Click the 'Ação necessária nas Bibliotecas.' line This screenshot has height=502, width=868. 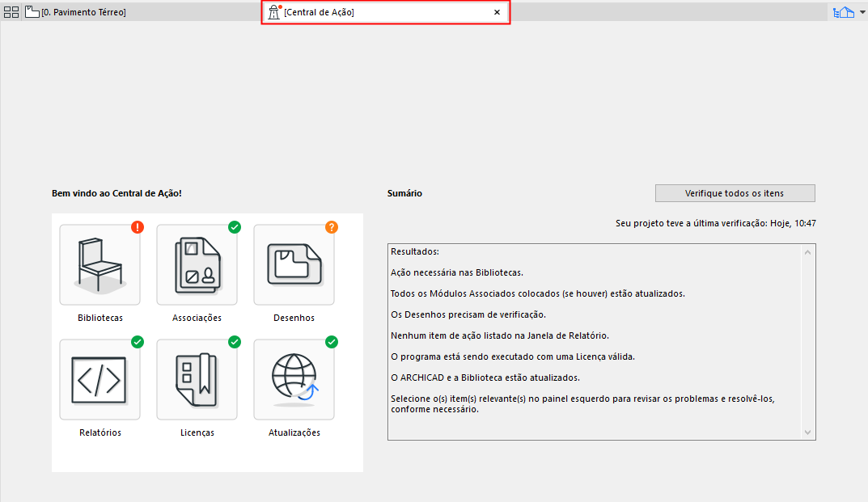pyautogui.click(x=457, y=272)
